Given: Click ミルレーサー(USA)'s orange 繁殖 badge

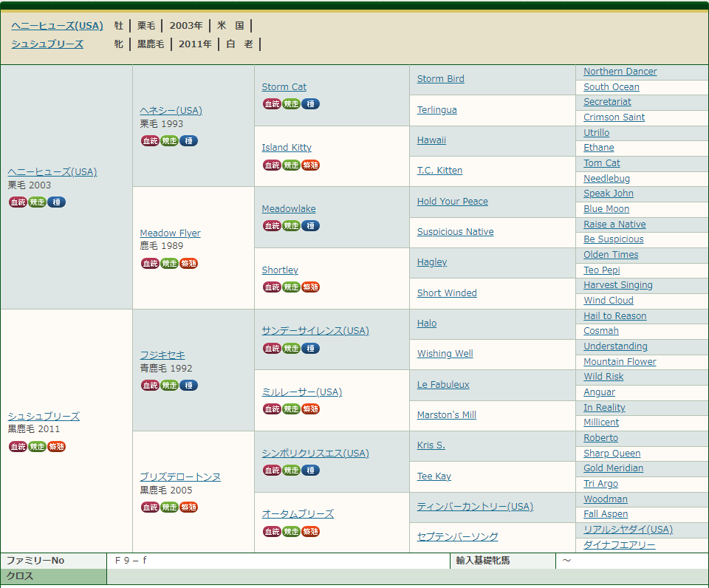Looking at the screenshot, I should point(311,409).
